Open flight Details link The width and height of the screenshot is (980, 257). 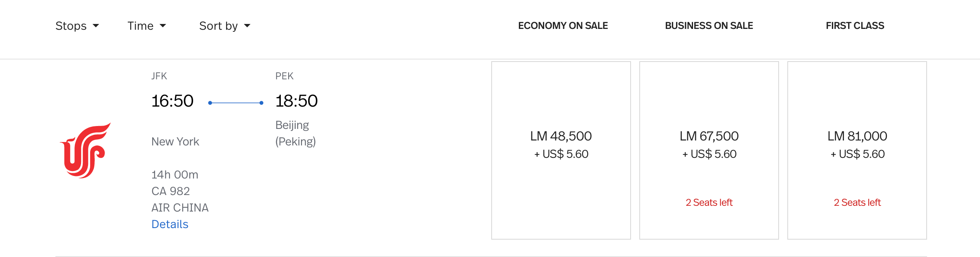pyautogui.click(x=170, y=224)
